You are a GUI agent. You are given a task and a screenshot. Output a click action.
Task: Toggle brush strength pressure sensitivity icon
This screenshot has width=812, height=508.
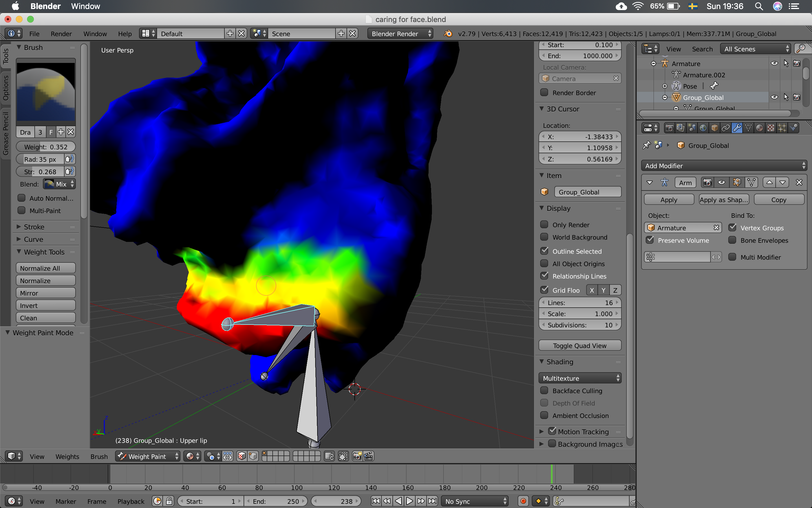pyautogui.click(x=69, y=171)
